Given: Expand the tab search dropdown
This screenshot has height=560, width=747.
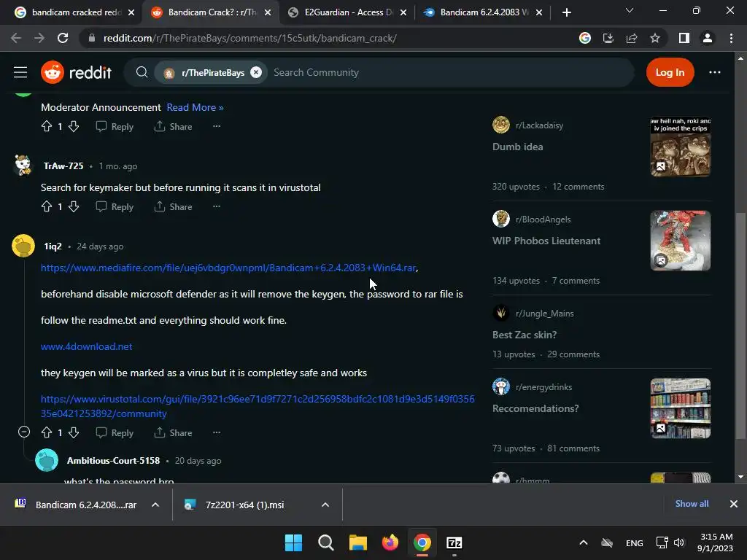Looking at the screenshot, I should pyautogui.click(x=630, y=10).
